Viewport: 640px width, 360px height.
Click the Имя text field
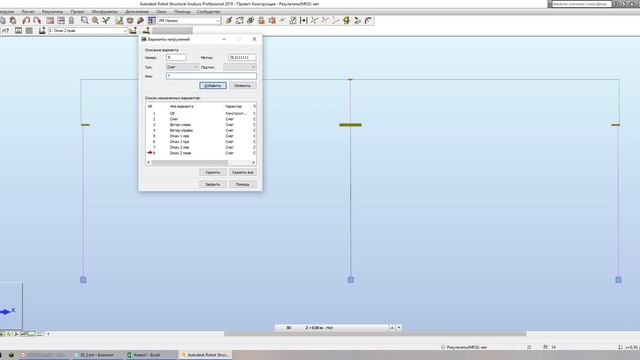pos(211,76)
